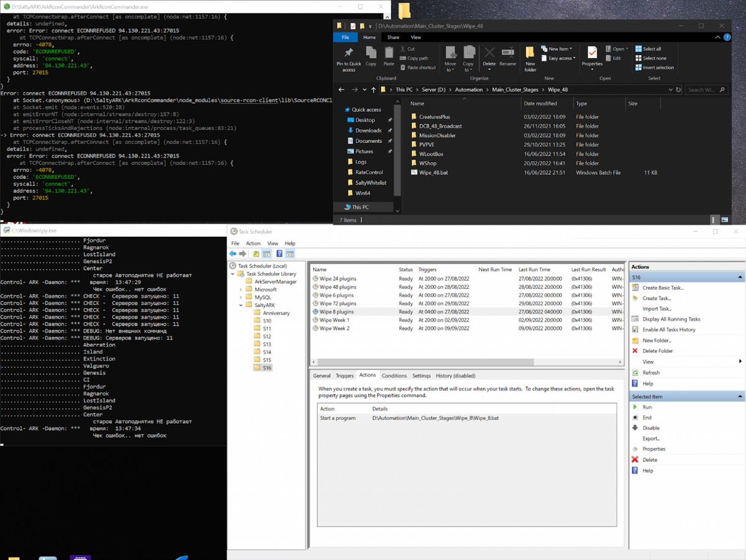Click the Up one level arrow in Explorer
This screenshot has width=746, height=560.
(x=373, y=90)
